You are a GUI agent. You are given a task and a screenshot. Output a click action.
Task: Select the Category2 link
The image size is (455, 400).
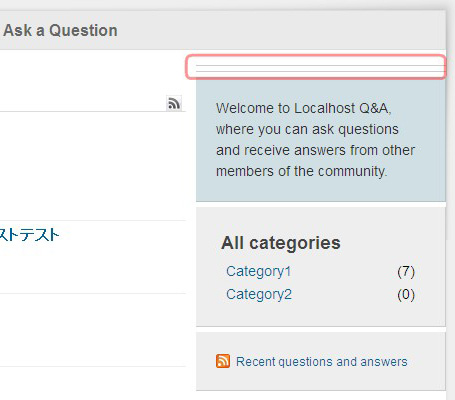click(259, 294)
